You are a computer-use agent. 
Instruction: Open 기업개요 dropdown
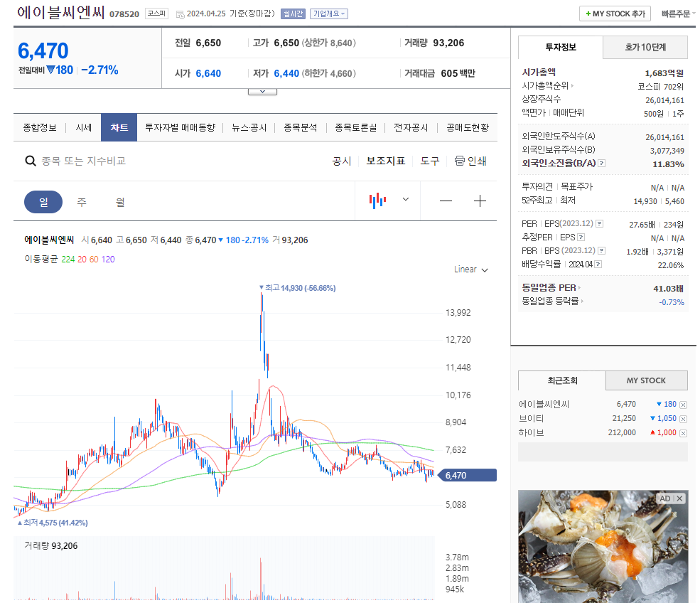click(328, 14)
